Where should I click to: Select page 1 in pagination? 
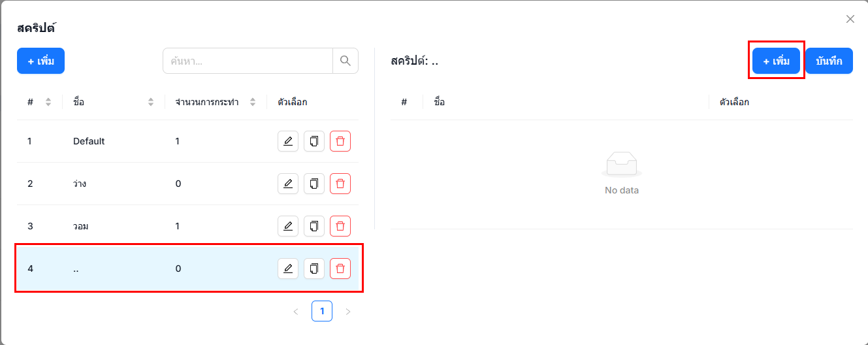point(322,311)
